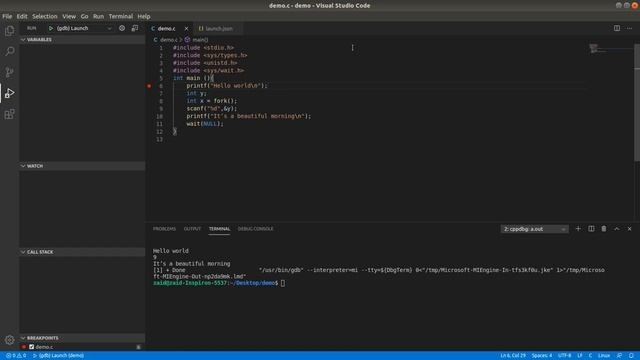Open the Explorer view in activity bar
This screenshot has width=640, height=360.
[9, 31]
